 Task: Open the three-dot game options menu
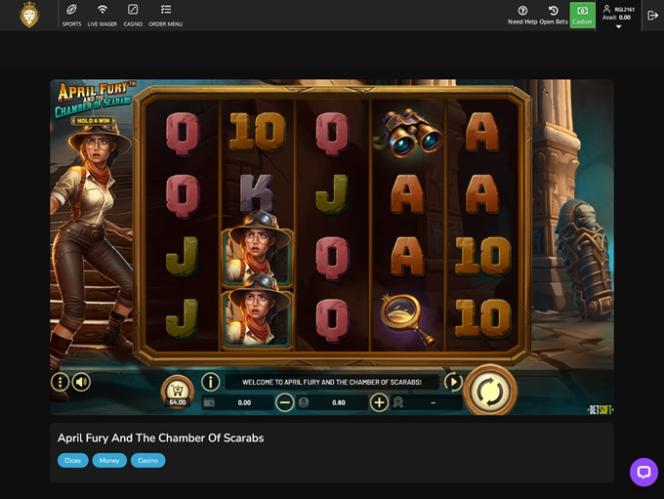click(60, 382)
